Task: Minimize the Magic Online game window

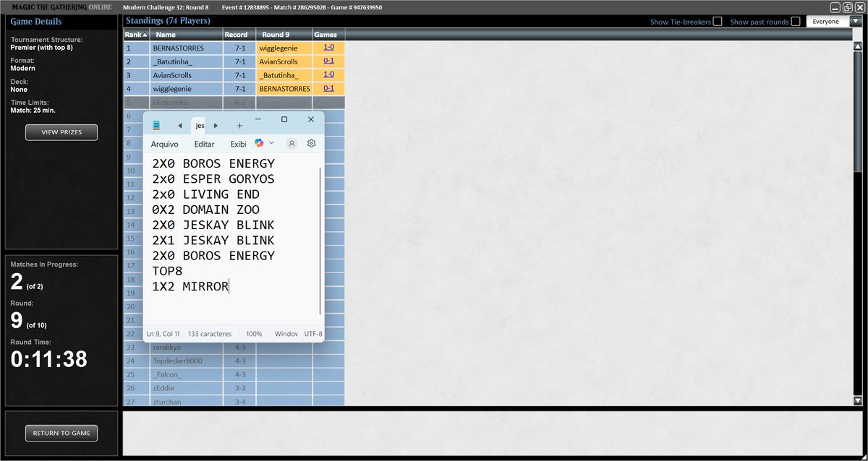Action: [x=835, y=7]
